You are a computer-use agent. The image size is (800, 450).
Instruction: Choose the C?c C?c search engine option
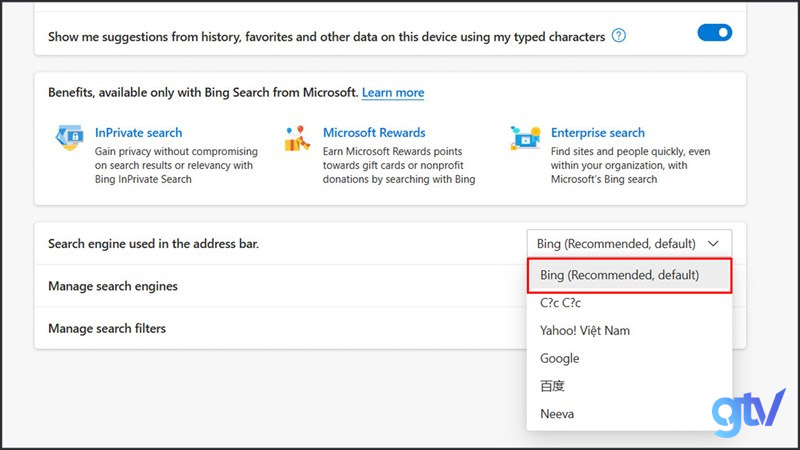point(561,302)
